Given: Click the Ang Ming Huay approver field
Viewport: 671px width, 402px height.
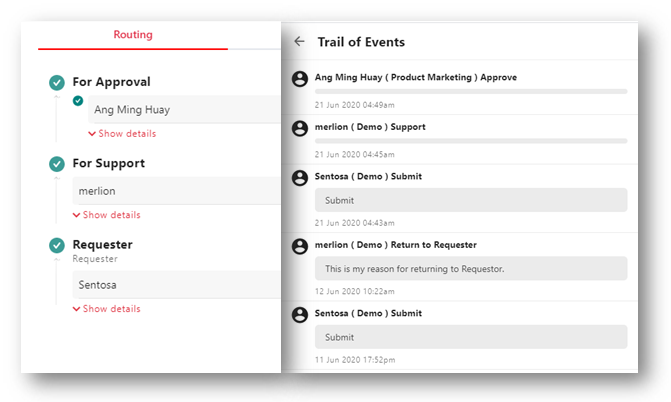Looking at the screenshot, I should pyautogui.click(x=184, y=110).
